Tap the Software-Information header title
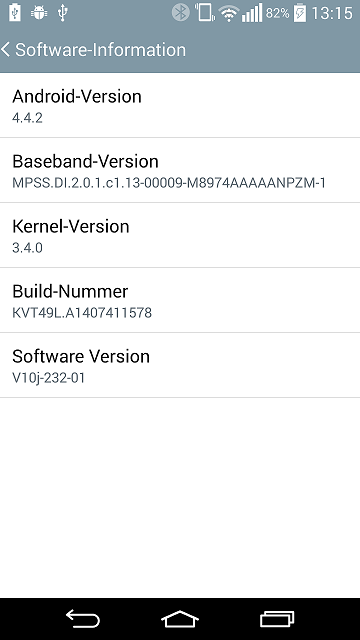The image size is (360, 640). pos(100,50)
